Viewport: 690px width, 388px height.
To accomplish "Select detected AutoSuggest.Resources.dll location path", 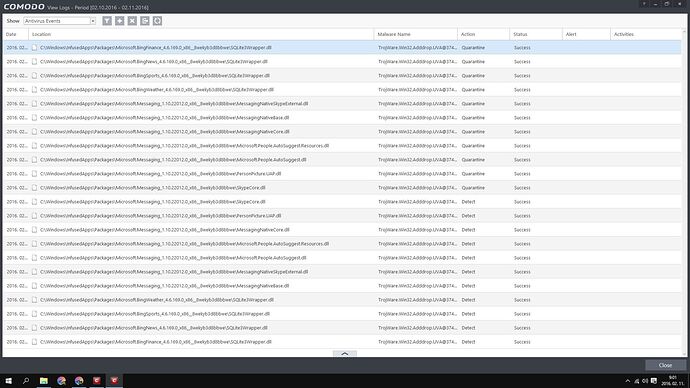I will pyautogui.click(x=184, y=244).
